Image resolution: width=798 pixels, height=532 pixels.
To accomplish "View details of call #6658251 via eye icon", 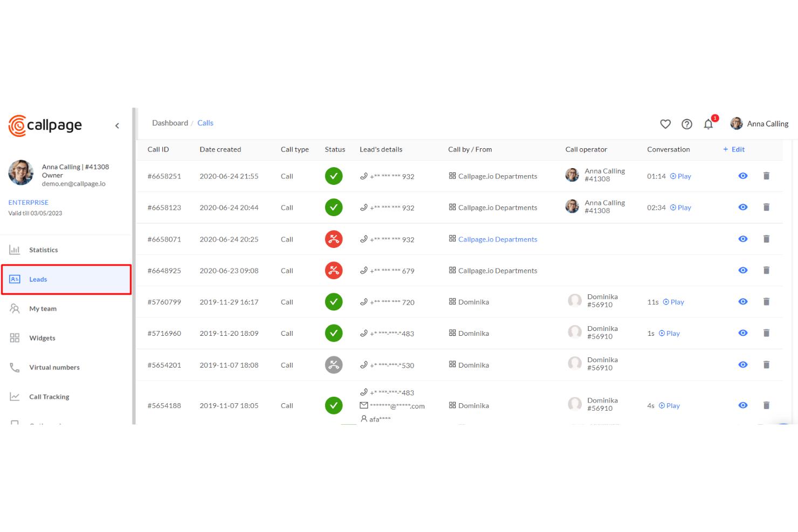I will [743, 176].
